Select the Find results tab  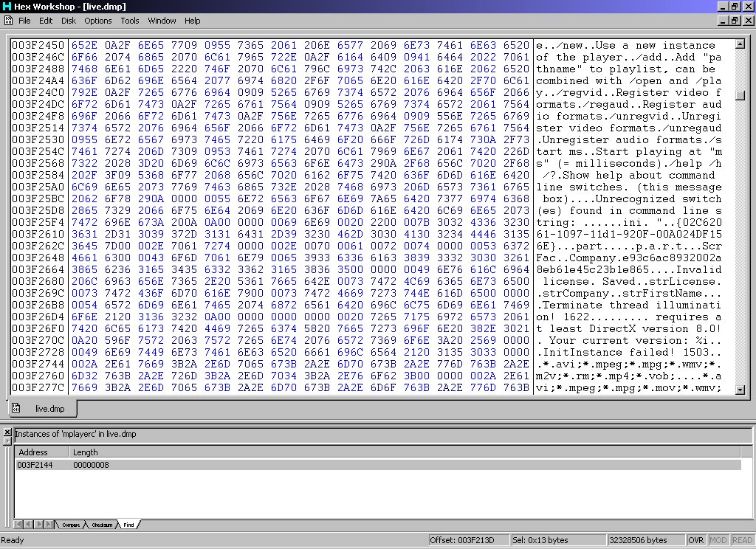(128, 525)
